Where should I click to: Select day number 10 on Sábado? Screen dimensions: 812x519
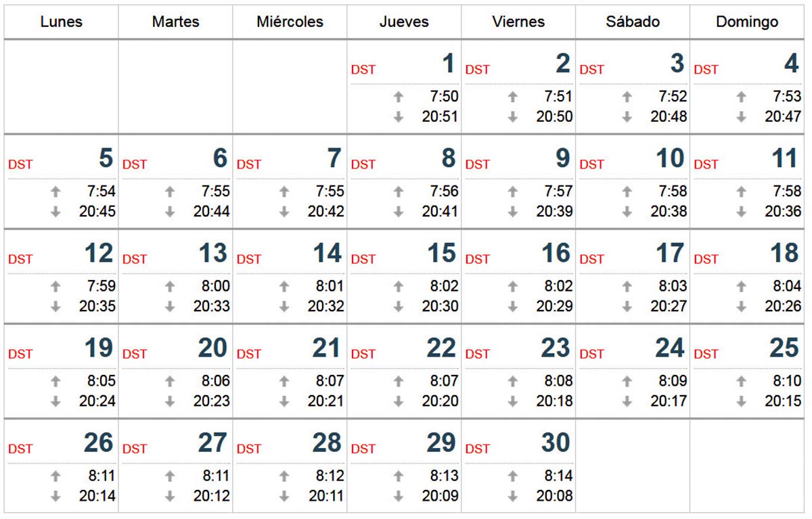click(670, 158)
